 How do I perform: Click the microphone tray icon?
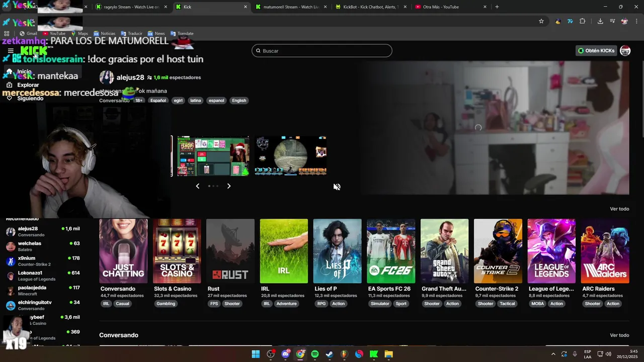575,354
